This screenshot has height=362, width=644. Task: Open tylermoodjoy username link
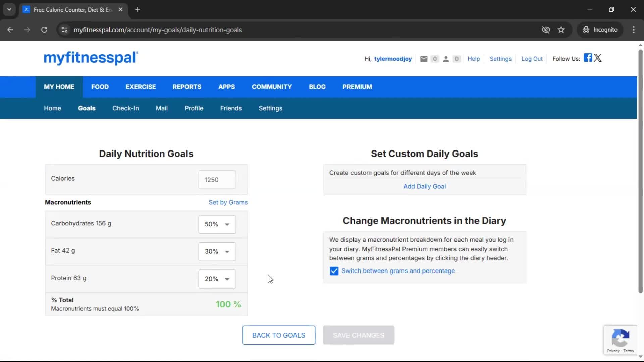click(x=393, y=59)
